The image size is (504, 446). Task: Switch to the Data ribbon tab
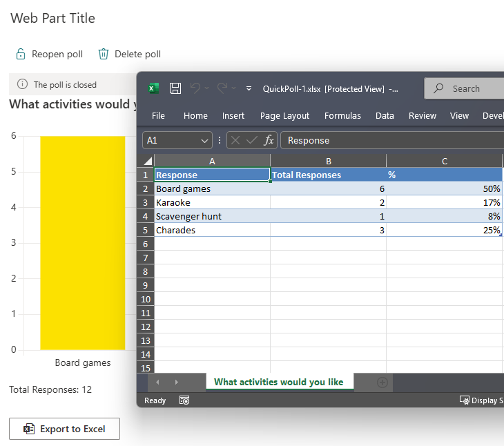point(385,116)
